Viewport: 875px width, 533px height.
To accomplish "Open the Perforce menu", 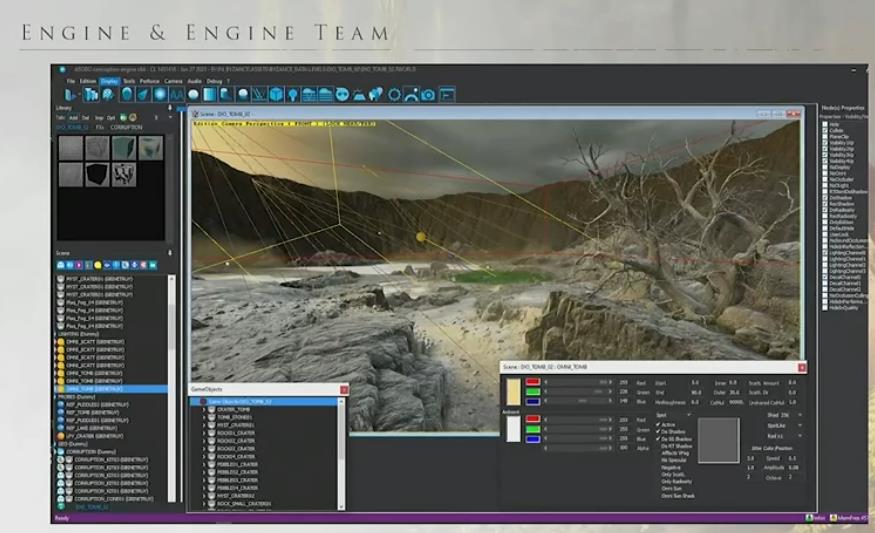I will point(150,81).
